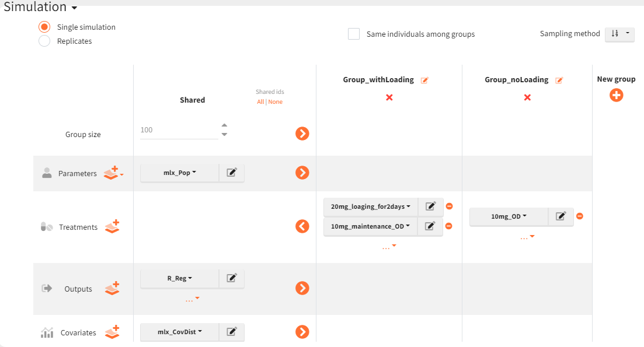
Task: Make Treatments row shared with left arrow
Action: 302,226
